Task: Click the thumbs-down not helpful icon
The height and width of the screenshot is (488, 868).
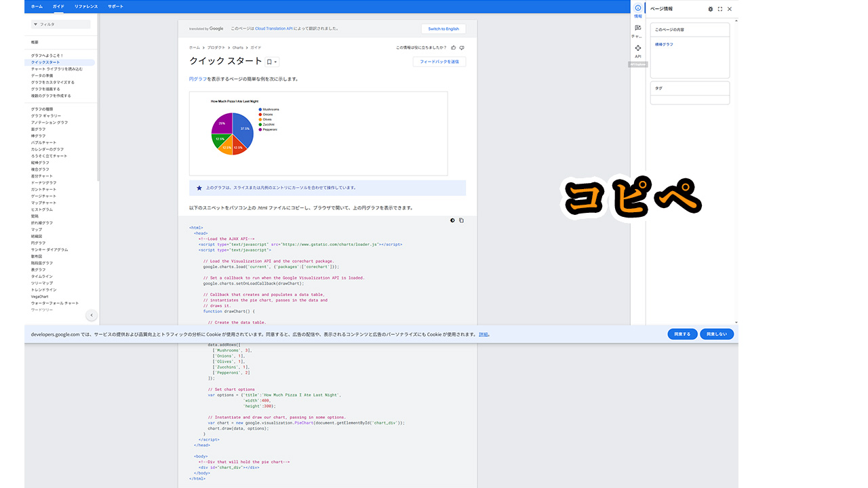Action: pyautogui.click(x=462, y=47)
